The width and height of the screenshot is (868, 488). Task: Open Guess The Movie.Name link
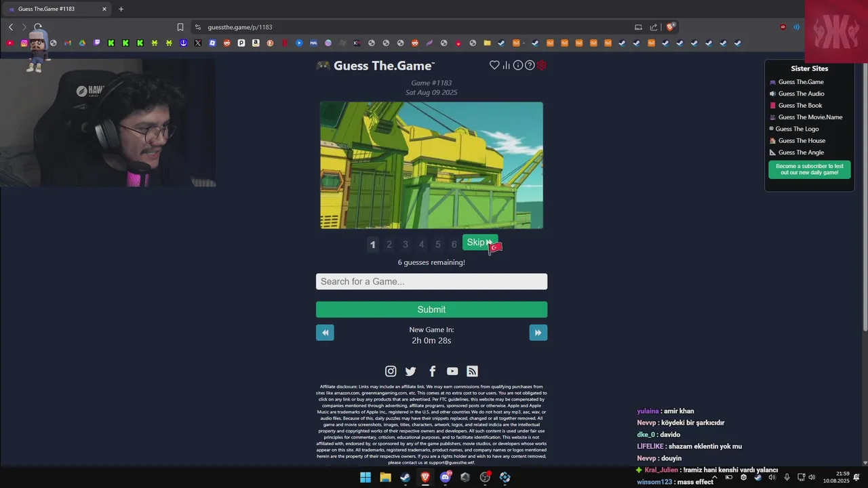(810, 117)
